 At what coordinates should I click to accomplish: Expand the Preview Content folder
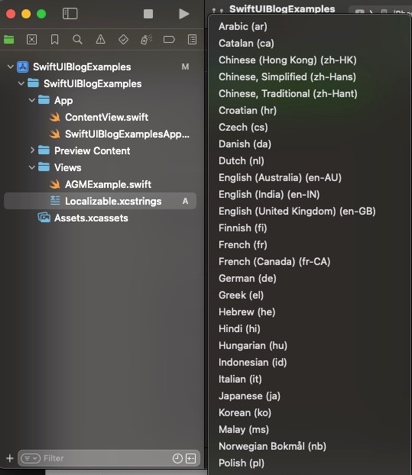point(32,150)
